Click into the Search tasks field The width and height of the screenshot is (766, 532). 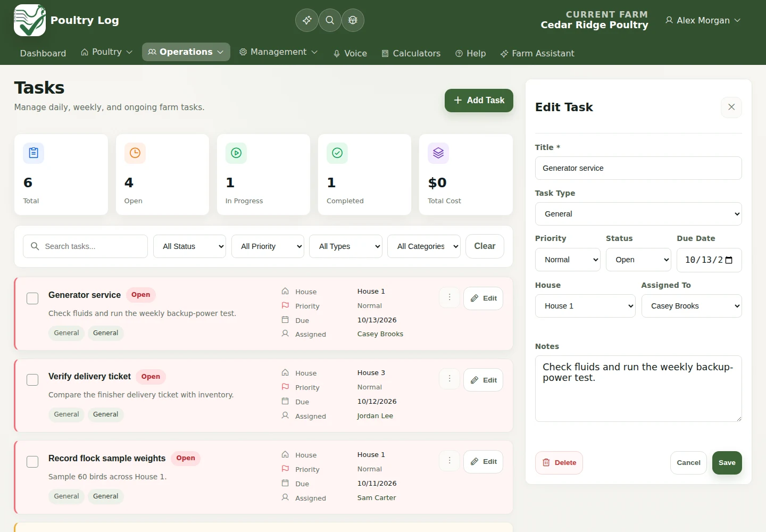point(85,246)
